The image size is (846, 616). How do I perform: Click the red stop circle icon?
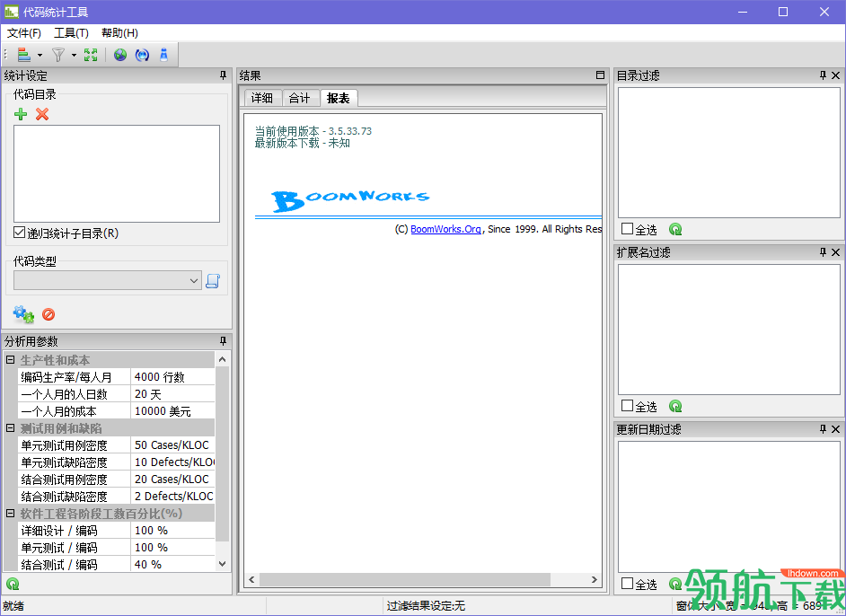[x=48, y=314]
